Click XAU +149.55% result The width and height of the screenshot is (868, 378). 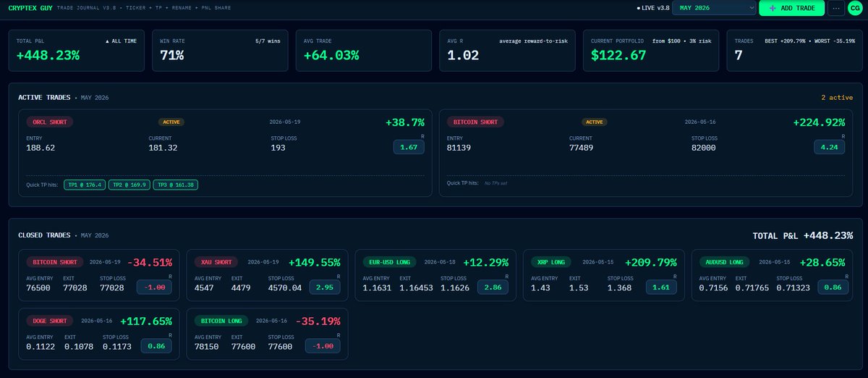tap(315, 262)
